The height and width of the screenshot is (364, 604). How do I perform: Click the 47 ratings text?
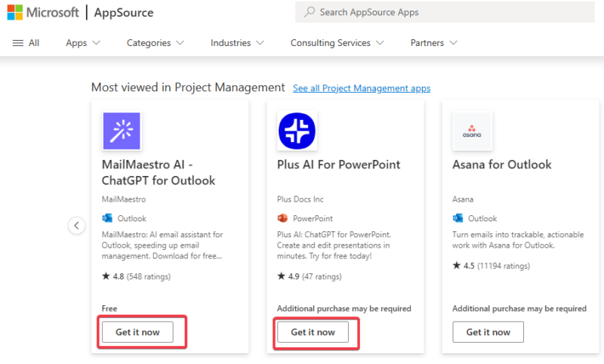pos(322,276)
